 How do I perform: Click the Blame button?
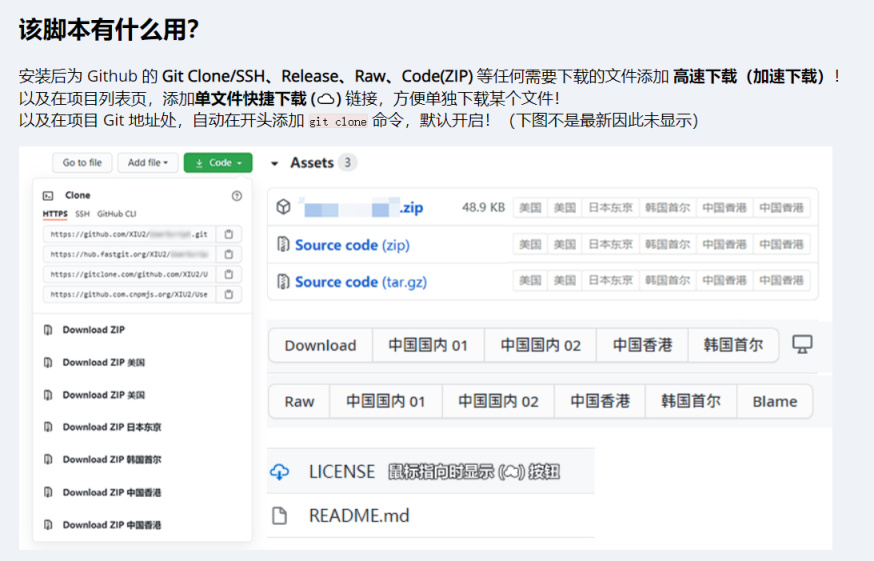tap(775, 402)
